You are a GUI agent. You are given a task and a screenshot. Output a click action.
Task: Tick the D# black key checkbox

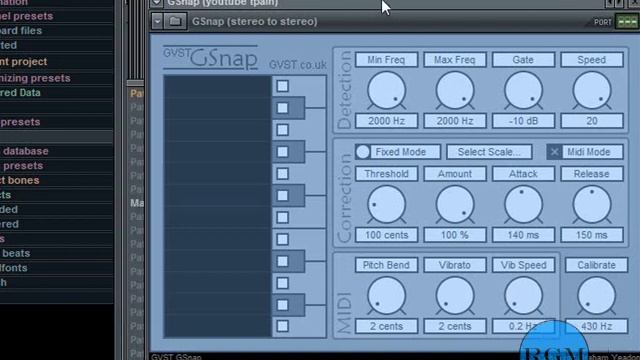282,261
